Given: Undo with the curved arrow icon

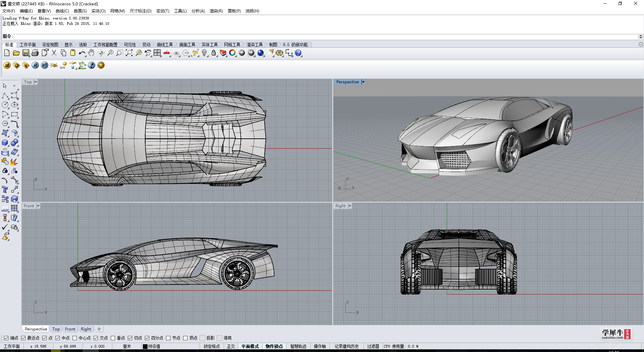Looking at the screenshot, I should [82, 53].
